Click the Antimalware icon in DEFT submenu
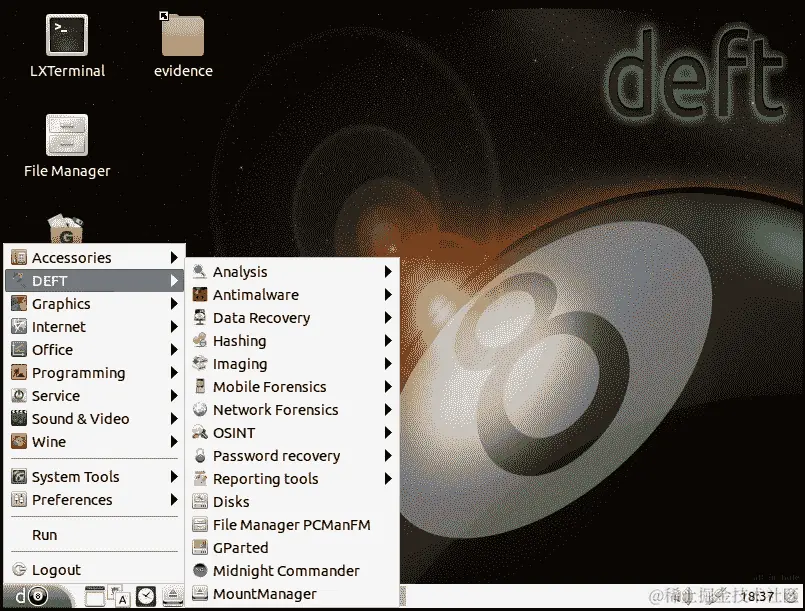 coord(200,295)
